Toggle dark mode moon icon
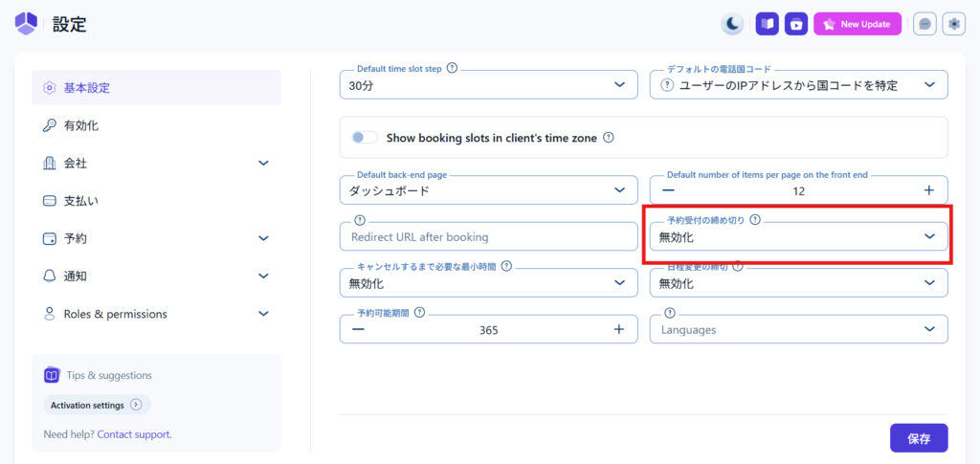 pyautogui.click(x=732, y=24)
